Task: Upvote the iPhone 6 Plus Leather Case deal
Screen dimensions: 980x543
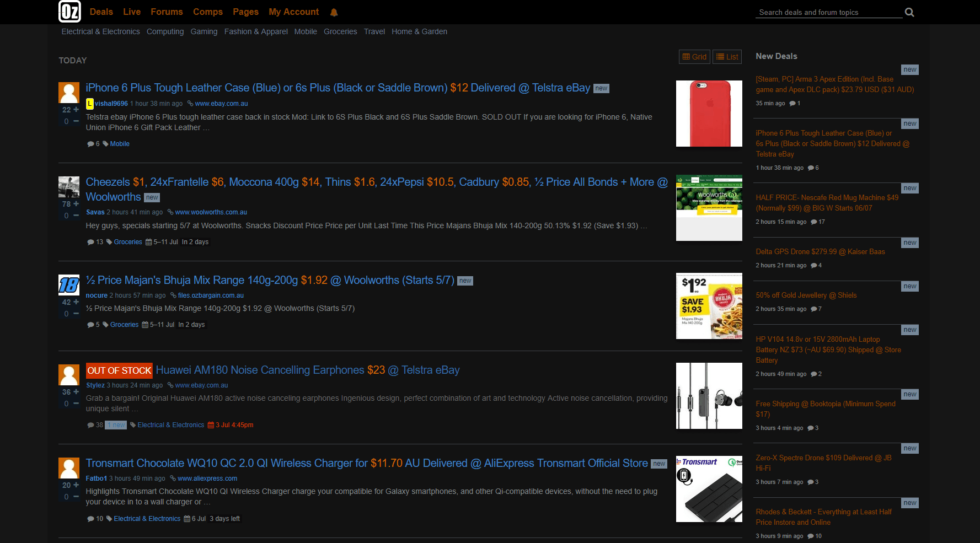Action: [x=76, y=110]
